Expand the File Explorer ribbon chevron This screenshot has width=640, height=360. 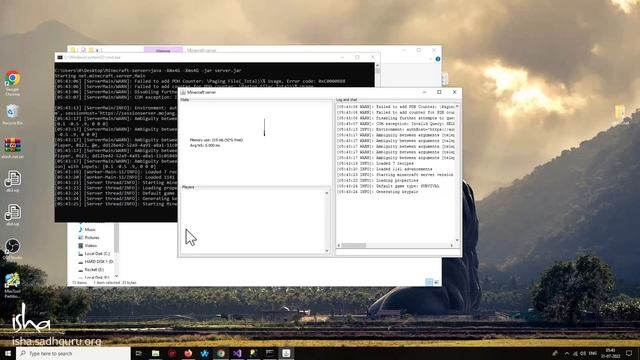click(430, 59)
